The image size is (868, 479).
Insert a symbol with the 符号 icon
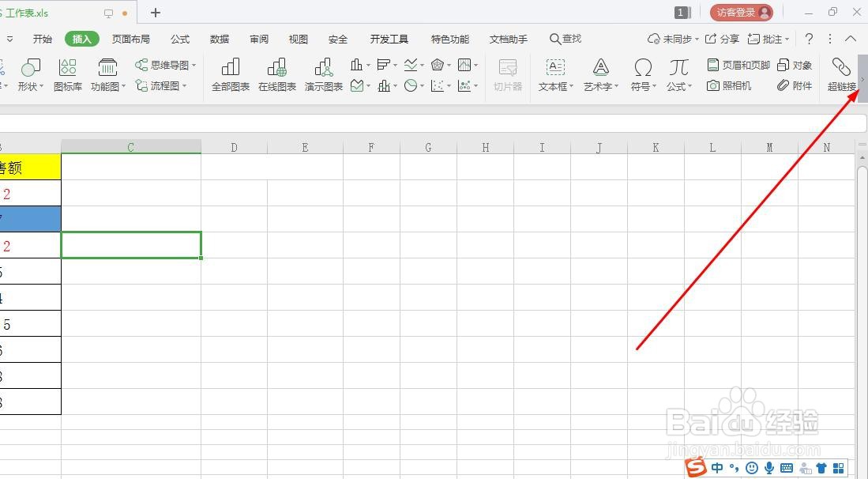[642, 73]
